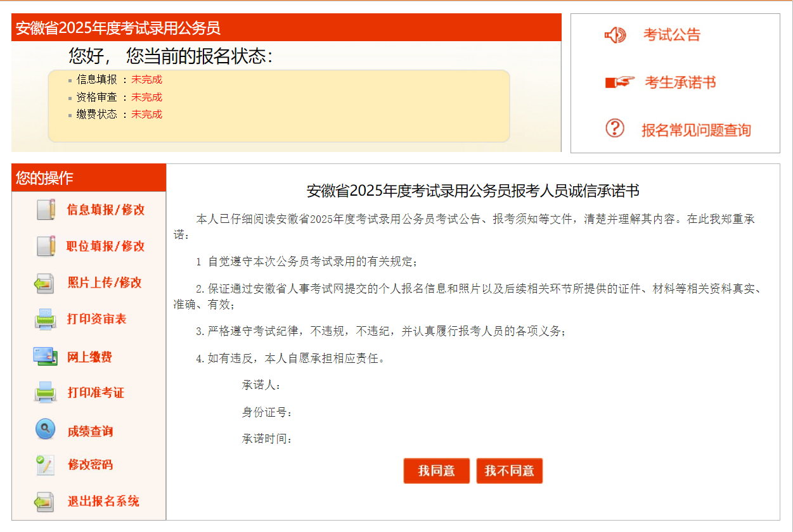Click the question mark icon beside 报名常见问题查询

615,129
